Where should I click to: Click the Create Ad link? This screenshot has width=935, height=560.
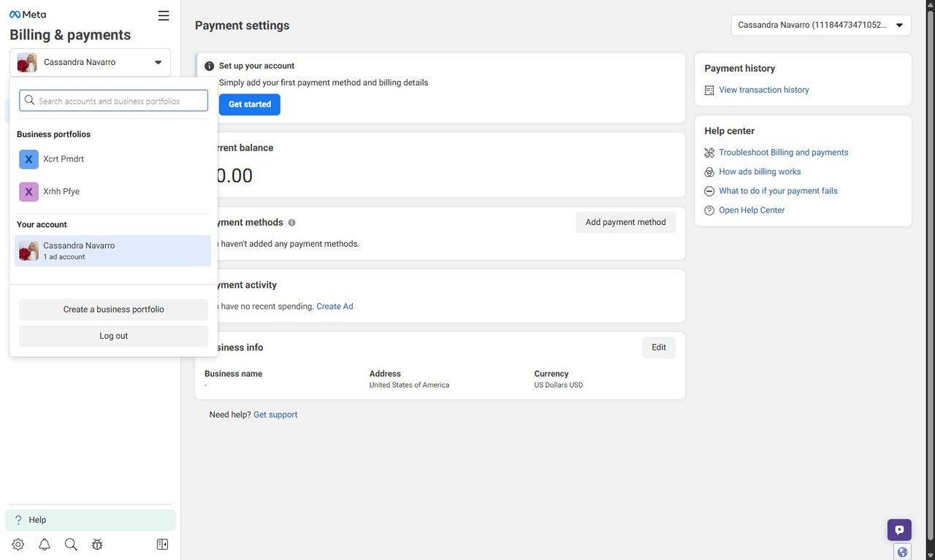point(335,307)
